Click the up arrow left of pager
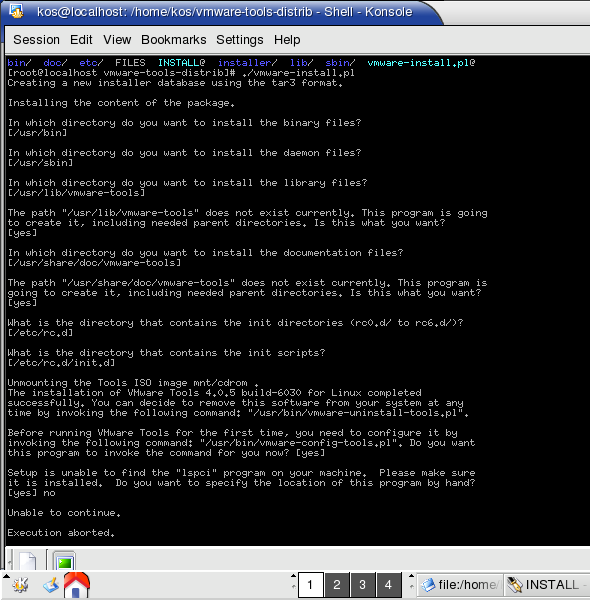 pyautogui.click(x=293, y=576)
